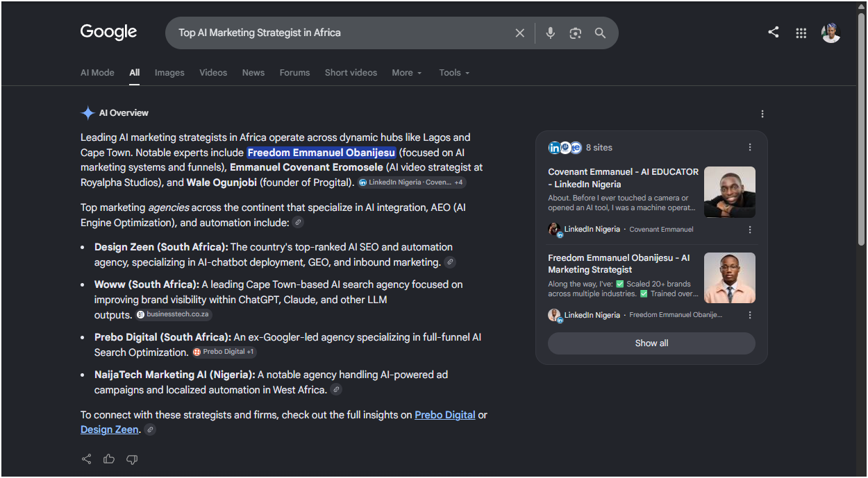Open the Google account profile picture
This screenshot has width=868, height=478.
point(831,33)
